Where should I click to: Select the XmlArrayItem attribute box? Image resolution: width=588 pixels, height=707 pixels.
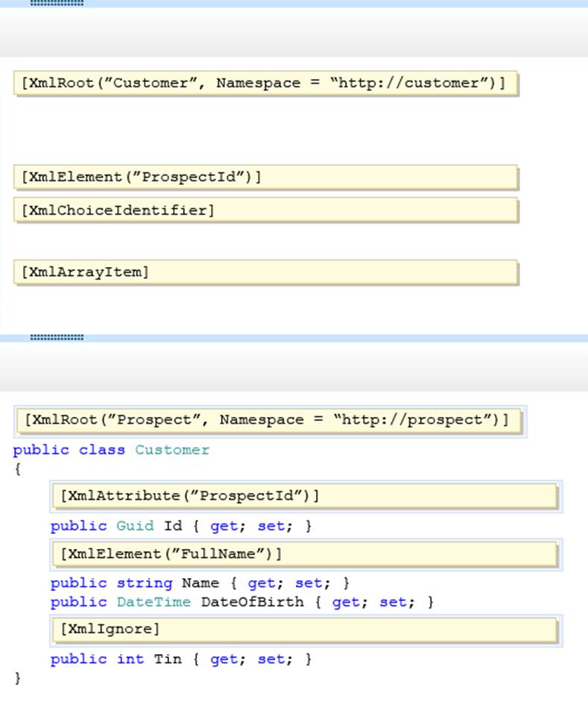click(x=265, y=272)
